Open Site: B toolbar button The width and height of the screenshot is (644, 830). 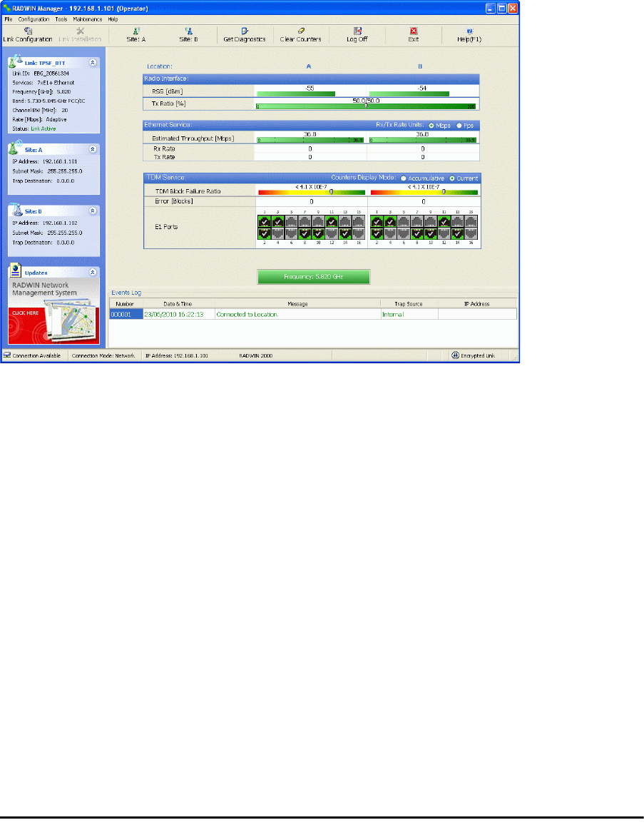188,36
